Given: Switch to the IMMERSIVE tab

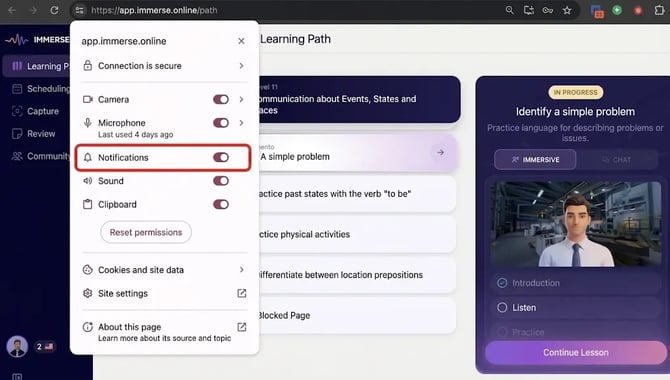Looking at the screenshot, I should pyautogui.click(x=535, y=159).
